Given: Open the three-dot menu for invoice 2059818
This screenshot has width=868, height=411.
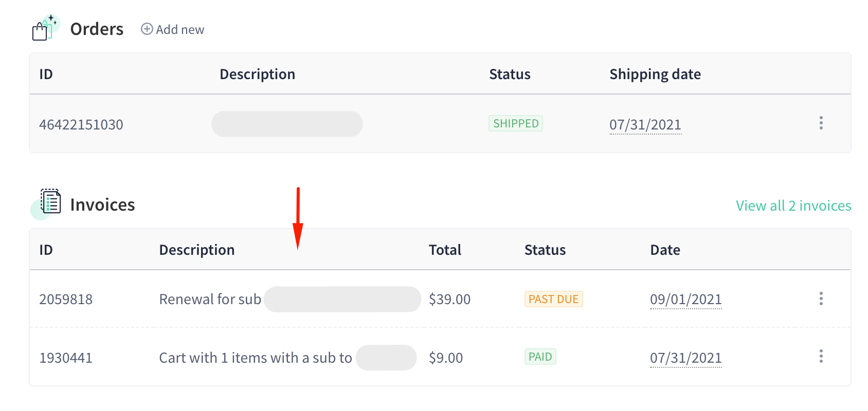Looking at the screenshot, I should click(x=821, y=298).
